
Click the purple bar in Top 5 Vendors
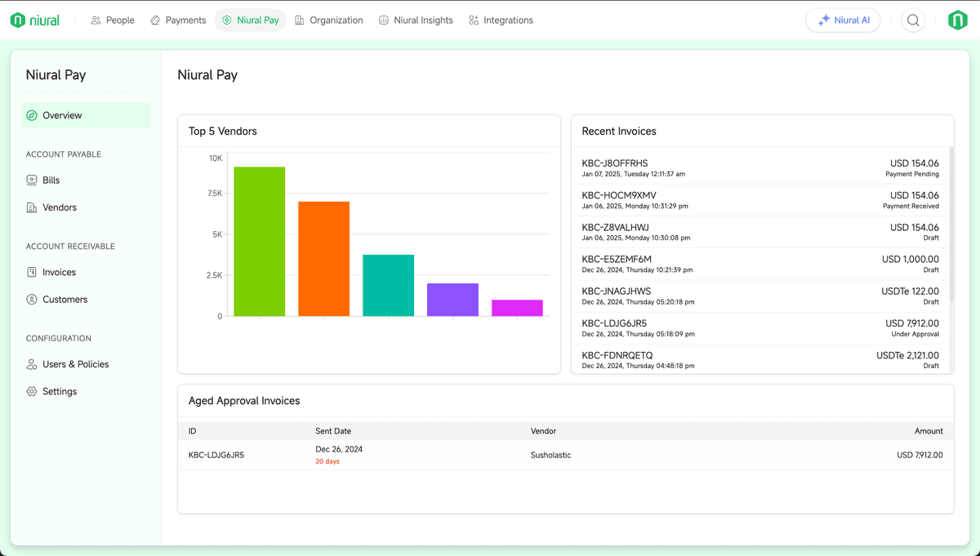tap(452, 300)
